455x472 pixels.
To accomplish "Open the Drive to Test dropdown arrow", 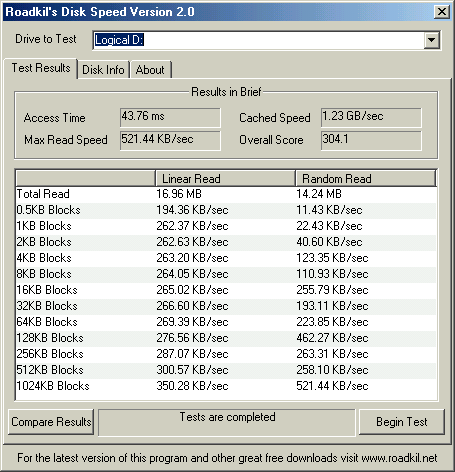I will tap(431, 40).
